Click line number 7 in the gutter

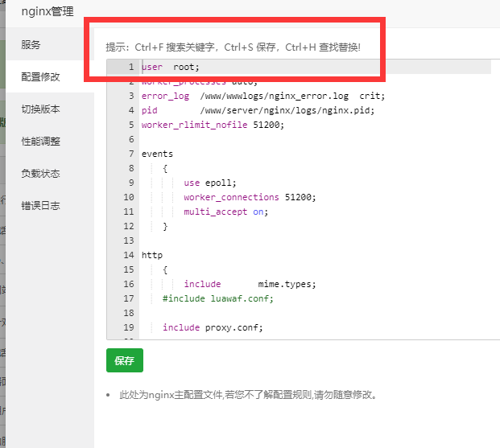131,154
